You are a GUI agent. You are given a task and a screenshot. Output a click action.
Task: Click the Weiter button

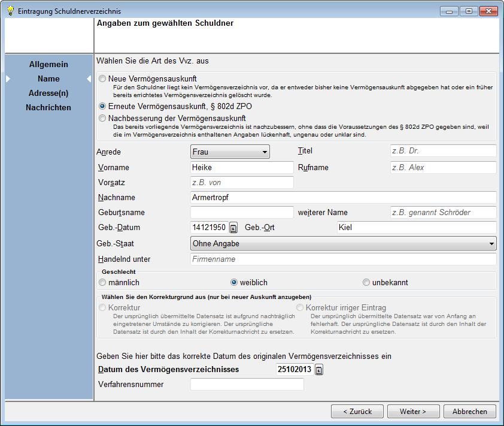(413, 412)
